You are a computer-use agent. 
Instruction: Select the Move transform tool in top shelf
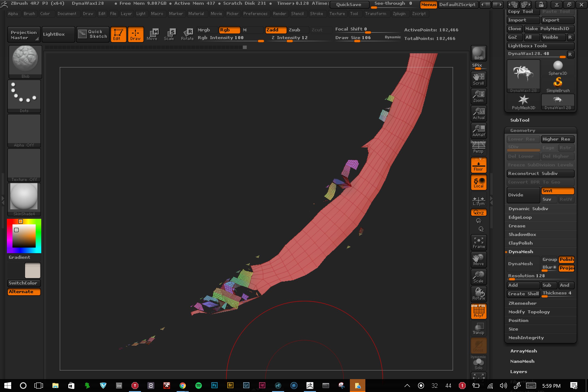coord(152,34)
